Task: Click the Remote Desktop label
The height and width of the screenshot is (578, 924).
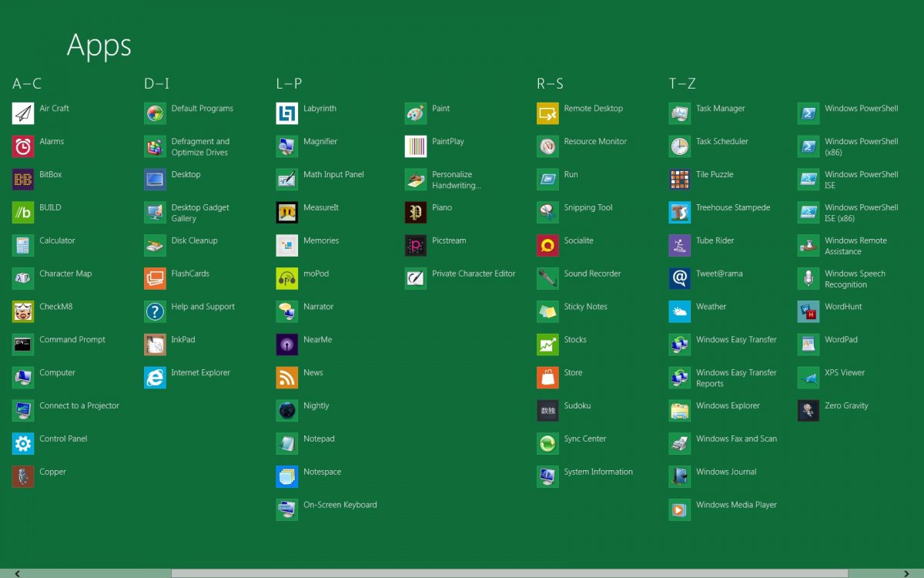Action: tap(594, 109)
